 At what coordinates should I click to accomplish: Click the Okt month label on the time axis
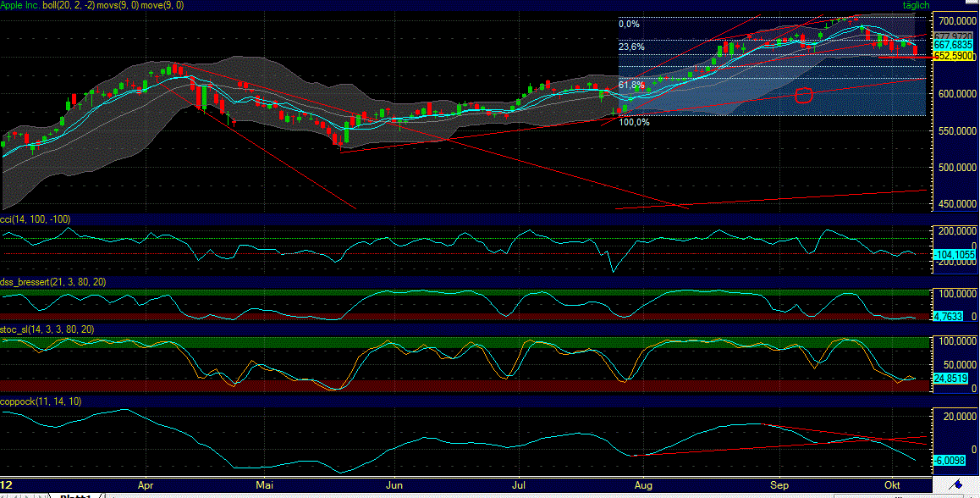point(894,485)
